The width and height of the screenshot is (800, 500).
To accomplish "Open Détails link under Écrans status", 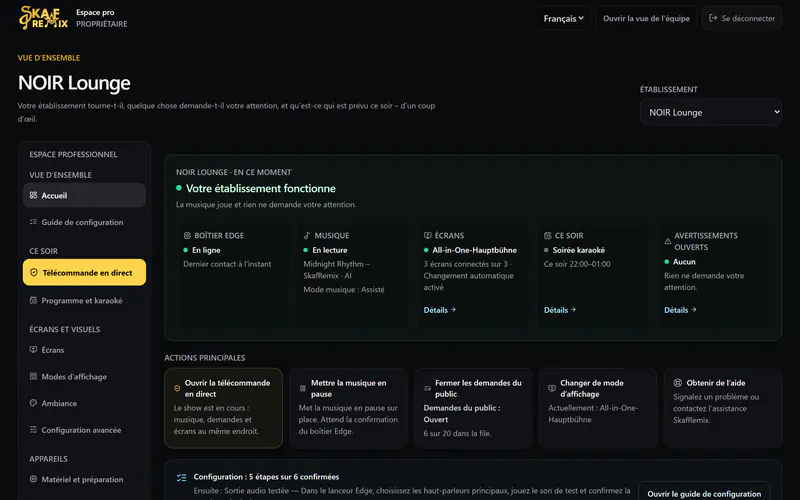I will click(x=439, y=310).
